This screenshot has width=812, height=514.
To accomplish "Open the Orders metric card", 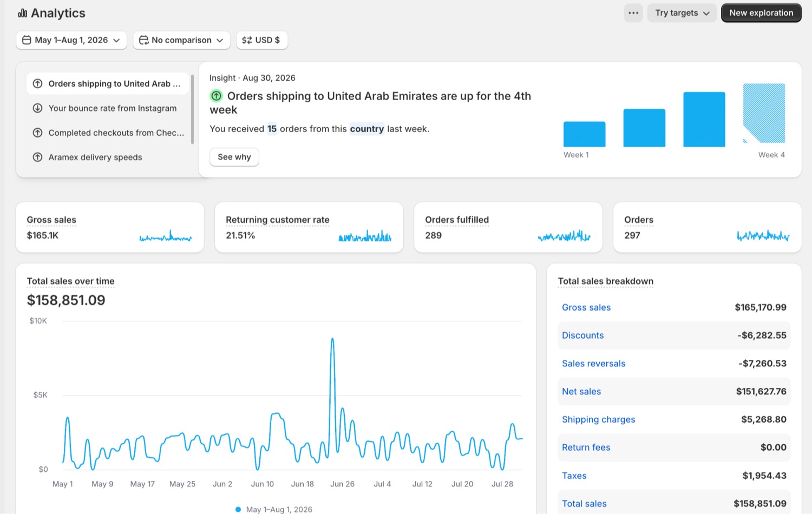I will pos(708,227).
